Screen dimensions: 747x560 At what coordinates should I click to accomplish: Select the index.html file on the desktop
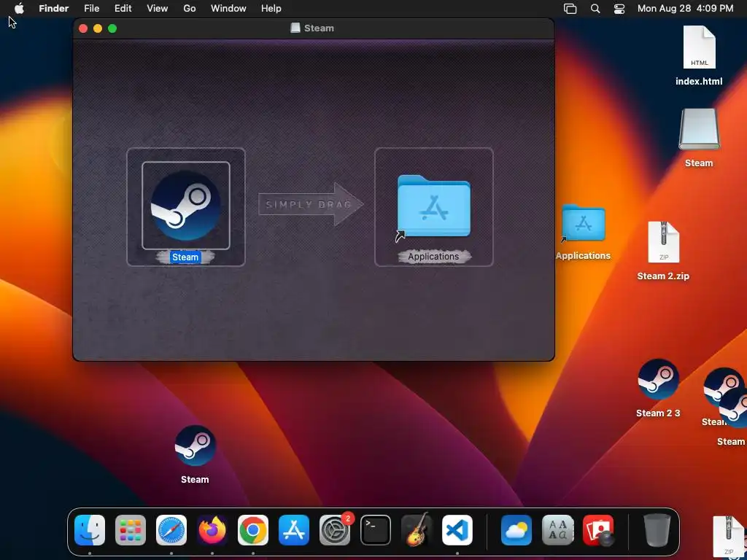(699, 47)
